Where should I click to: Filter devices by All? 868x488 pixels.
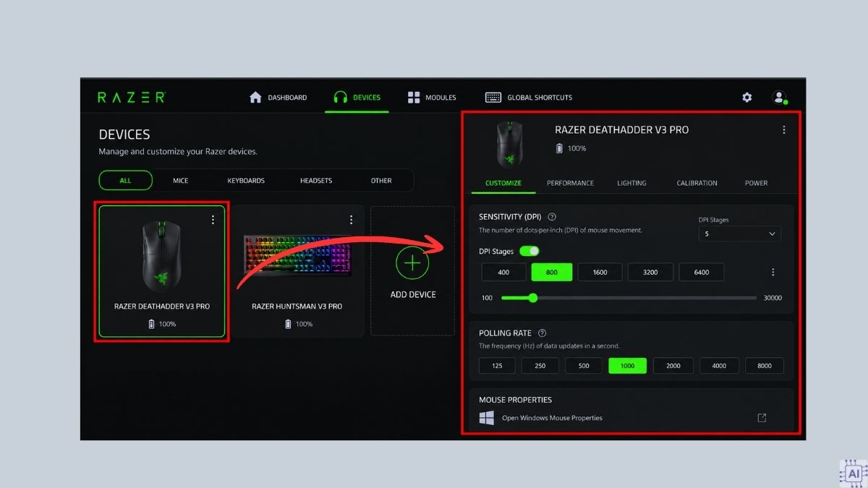[126, 181]
